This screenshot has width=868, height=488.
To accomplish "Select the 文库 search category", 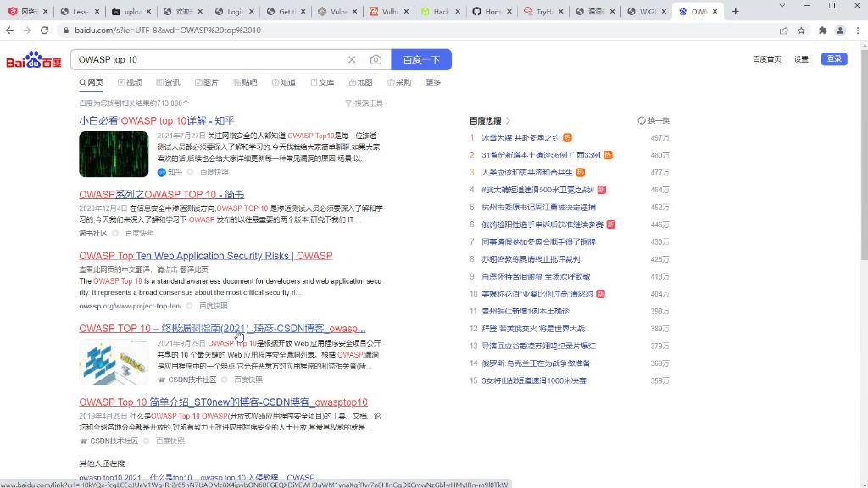I will click(322, 82).
